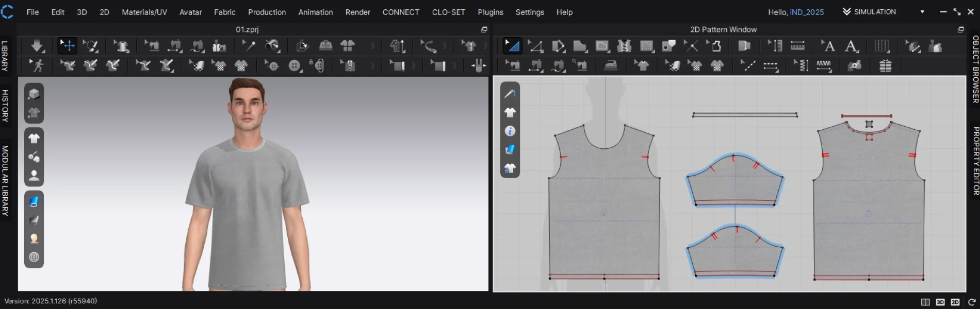The width and height of the screenshot is (980, 309).
Task: Select the Select/Move tool in 3D toolbar
Action: point(67,46)
